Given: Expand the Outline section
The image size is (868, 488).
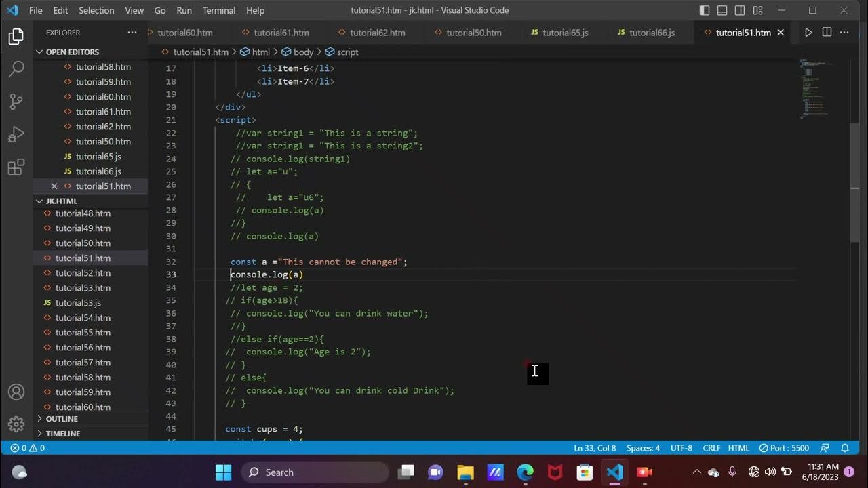Looking at the screenshot, I should click(x=90, y=419).
